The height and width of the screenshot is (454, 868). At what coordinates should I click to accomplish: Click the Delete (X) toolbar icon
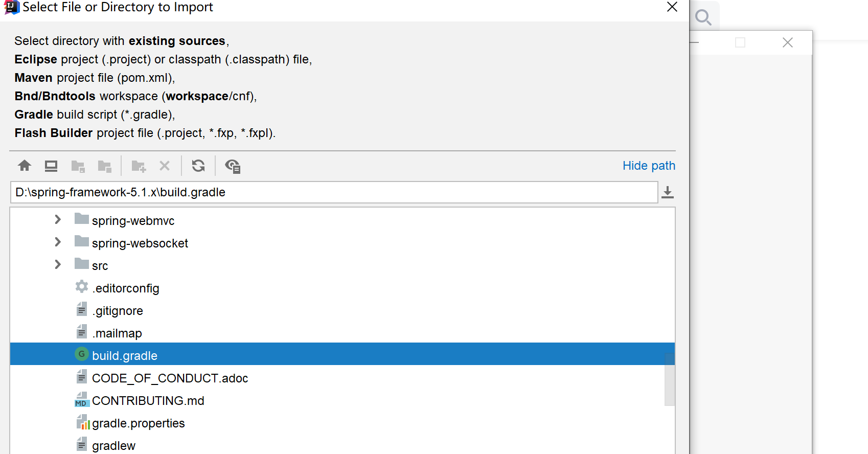tap(165, 166)
